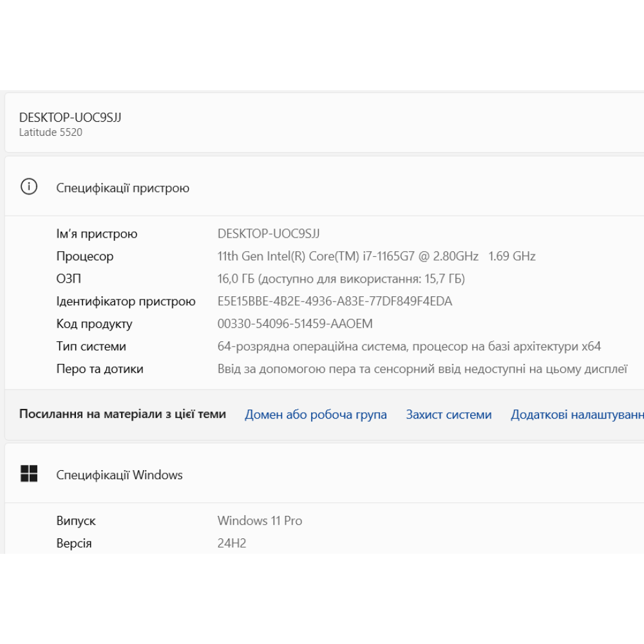The image size is (644, 644).
Task: Click the ОЗП 16,0 ГБ memory value
Action: [x=341, y=279]
